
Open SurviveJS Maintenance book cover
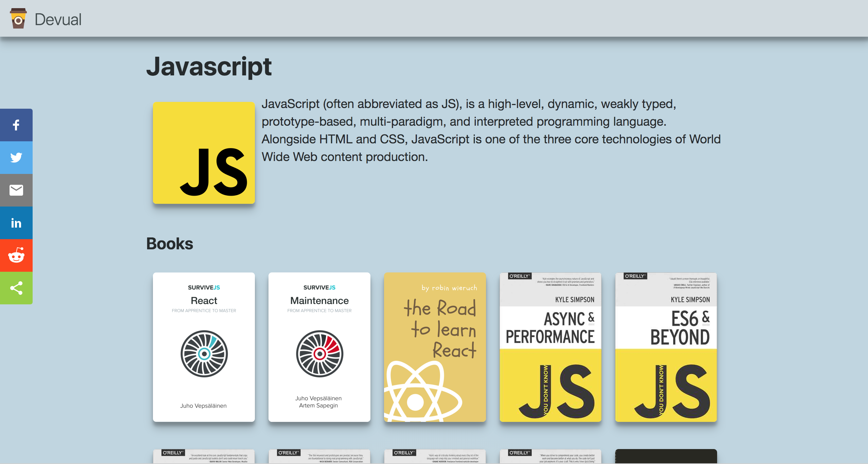(x=319, y=347)
